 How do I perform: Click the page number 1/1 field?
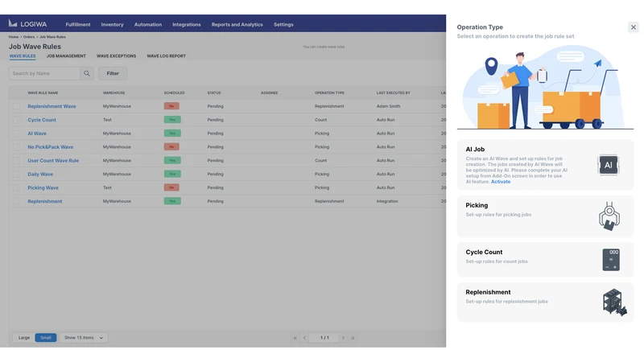[324, 338]
